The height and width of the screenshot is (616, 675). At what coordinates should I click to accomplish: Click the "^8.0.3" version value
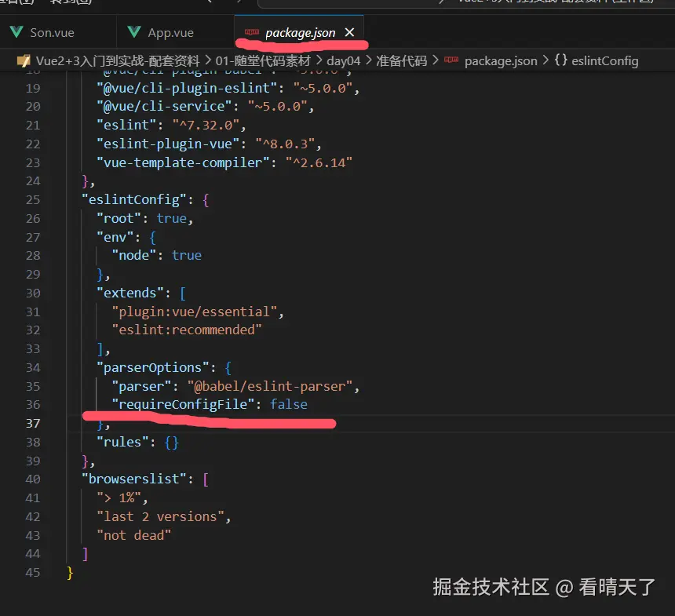click(285, 144)
